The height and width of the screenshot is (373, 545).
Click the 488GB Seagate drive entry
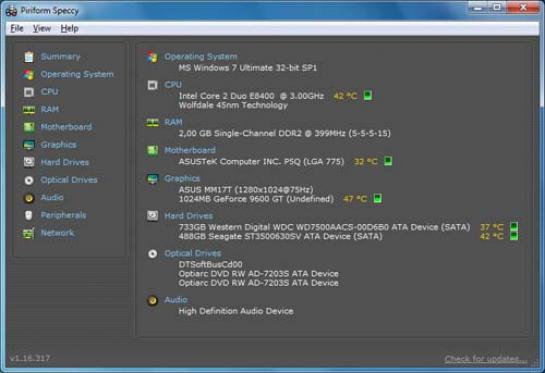coord(280,236)
